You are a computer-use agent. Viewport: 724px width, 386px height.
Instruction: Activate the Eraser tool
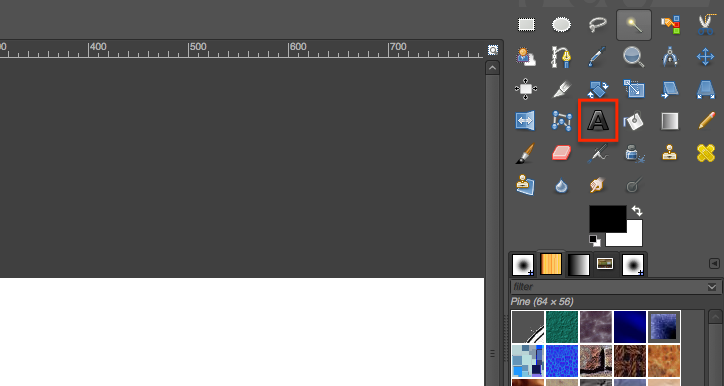coord(561,153)
